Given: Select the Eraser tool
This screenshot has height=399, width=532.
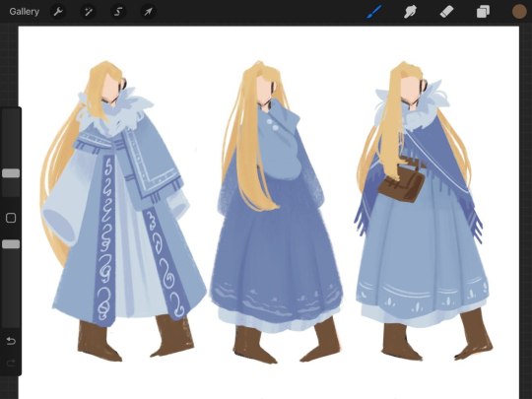Looking at the screenshot, I should pyautogui.click(x=446, y=12).
